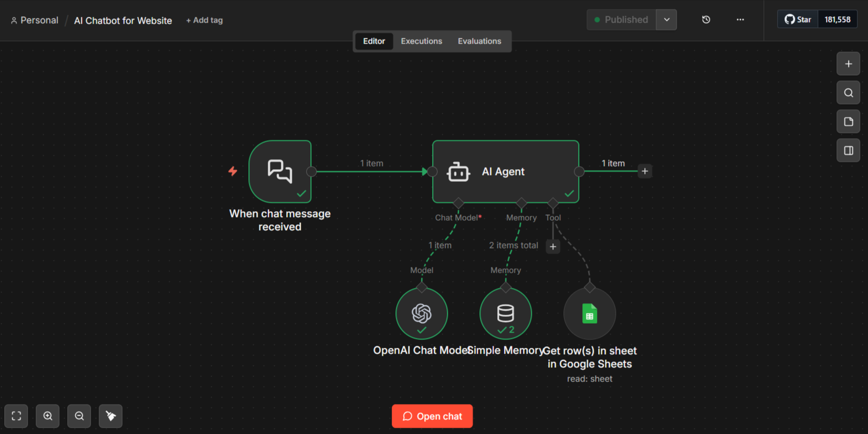
Task: Open the node search panel
Action: coord(848,93)
